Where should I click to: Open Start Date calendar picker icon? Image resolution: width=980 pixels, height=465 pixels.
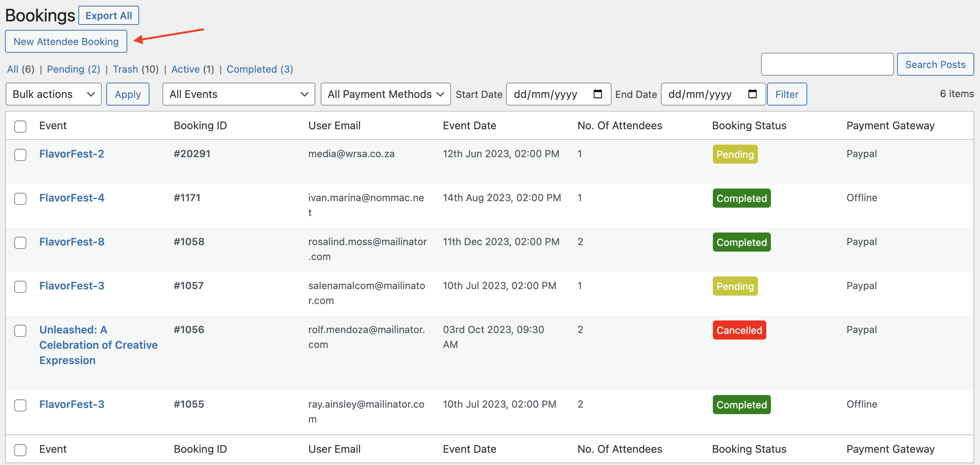[597, 94]
